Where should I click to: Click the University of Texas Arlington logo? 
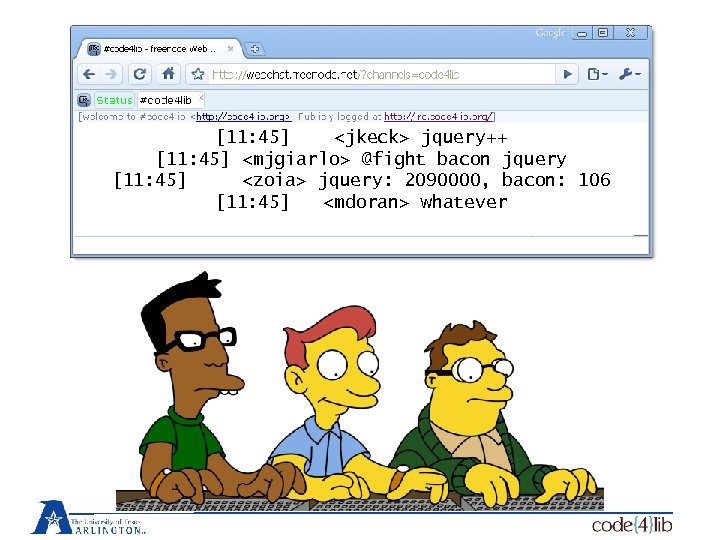(89, 518)
